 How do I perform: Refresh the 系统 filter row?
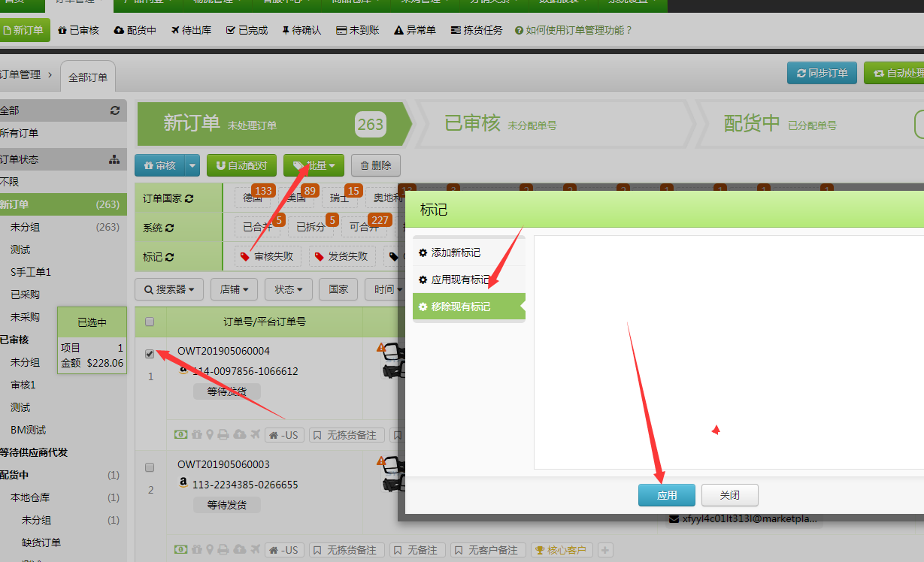point(170,228)
